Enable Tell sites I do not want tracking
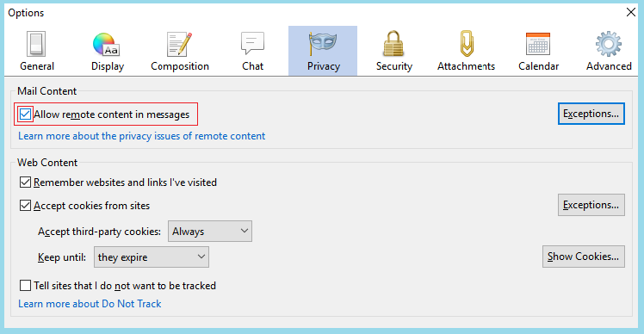 point(25,285)
